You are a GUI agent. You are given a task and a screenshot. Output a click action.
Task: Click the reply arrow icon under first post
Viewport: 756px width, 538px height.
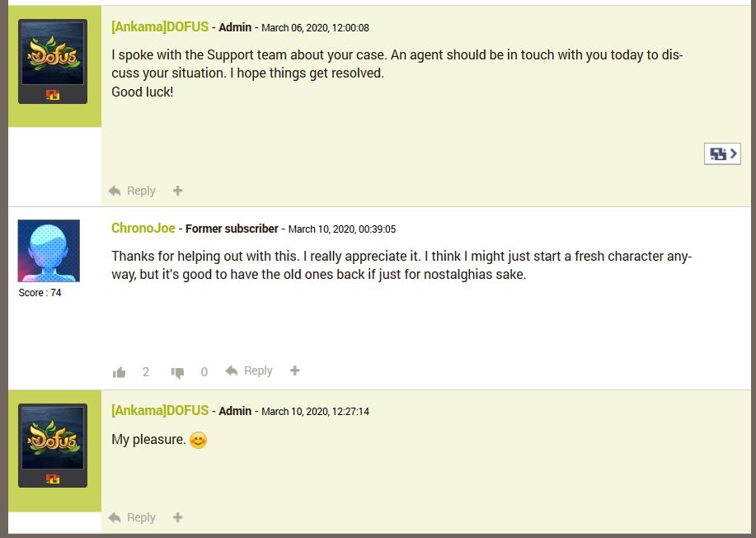pos(115,191)
